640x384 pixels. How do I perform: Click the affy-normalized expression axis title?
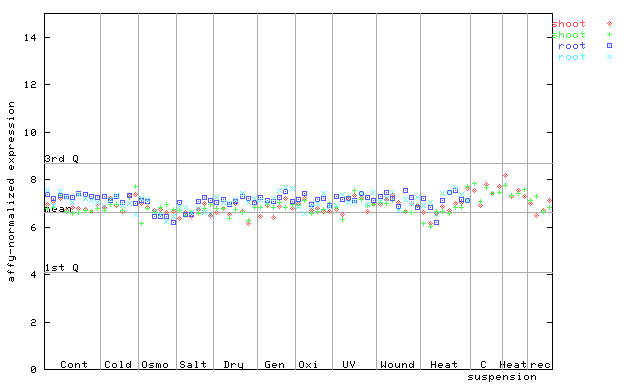click(11, 192)
